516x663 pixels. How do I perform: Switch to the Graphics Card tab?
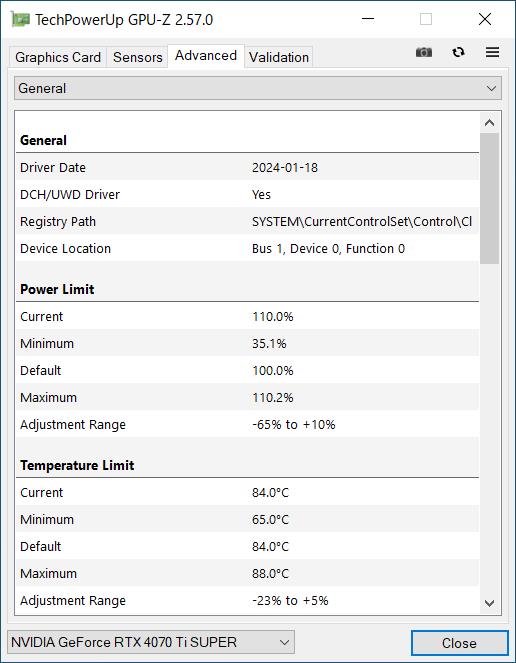click(58, 57)
